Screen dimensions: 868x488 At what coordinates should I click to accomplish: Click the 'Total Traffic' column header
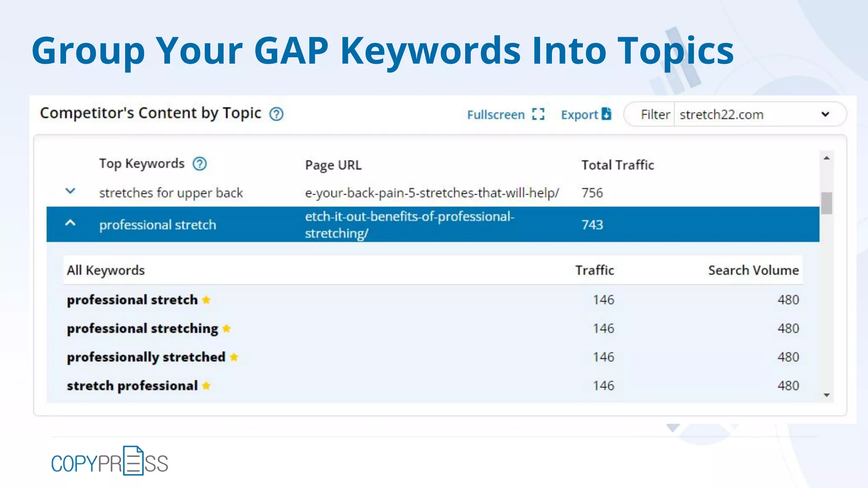pyautogui.click(x=618, y=165)
